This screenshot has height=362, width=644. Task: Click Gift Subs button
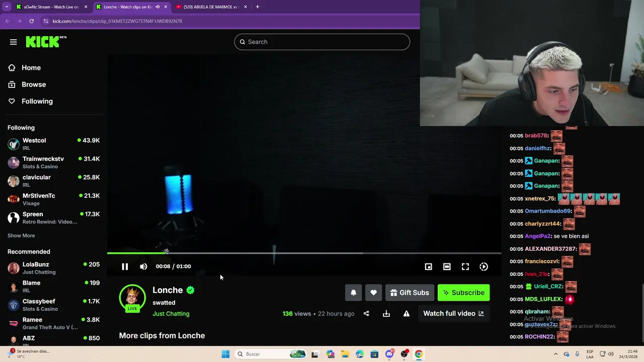410,293
